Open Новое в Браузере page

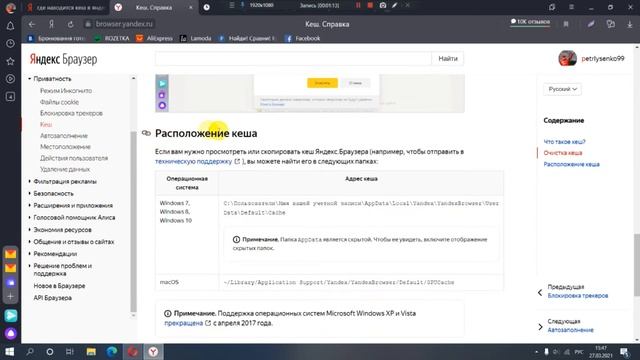pos(59,286)
